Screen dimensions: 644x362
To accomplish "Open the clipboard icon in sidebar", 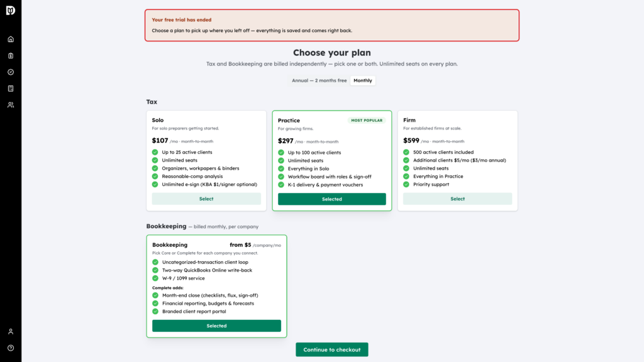I will 11,56.
